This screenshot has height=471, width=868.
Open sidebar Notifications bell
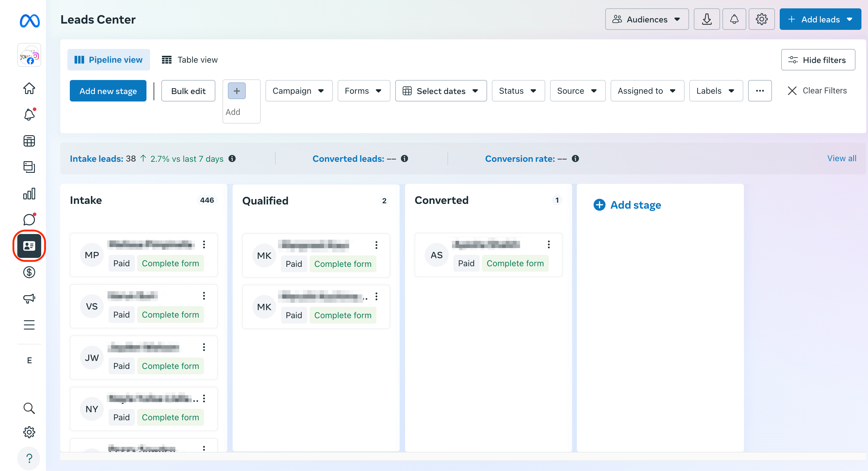pyautogui.click(x=29, y=115)
